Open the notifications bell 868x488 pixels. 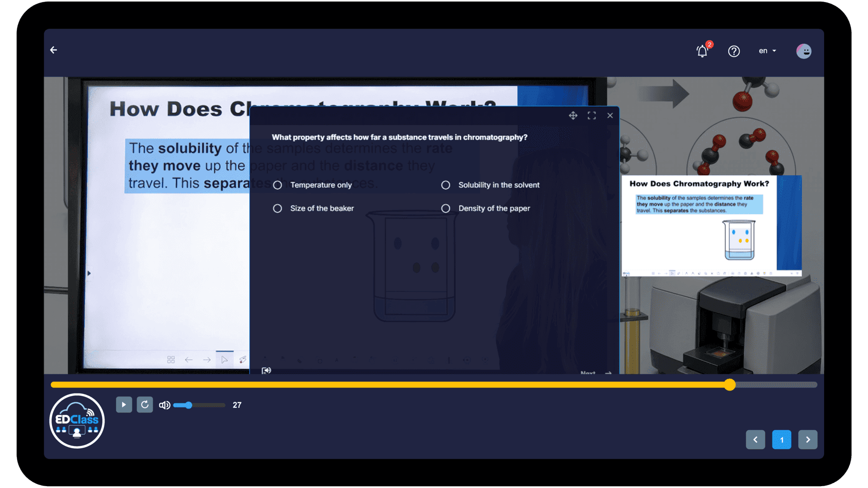click(702, 51)
